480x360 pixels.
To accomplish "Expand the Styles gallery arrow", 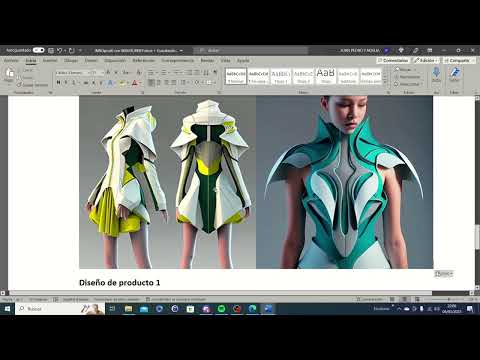I will (385, 82).
